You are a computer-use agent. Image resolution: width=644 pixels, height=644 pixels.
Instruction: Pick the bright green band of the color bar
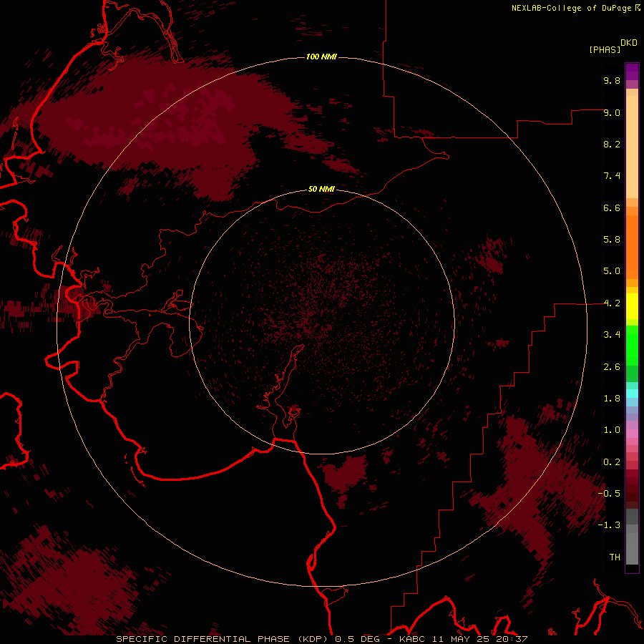click(632, 346)
